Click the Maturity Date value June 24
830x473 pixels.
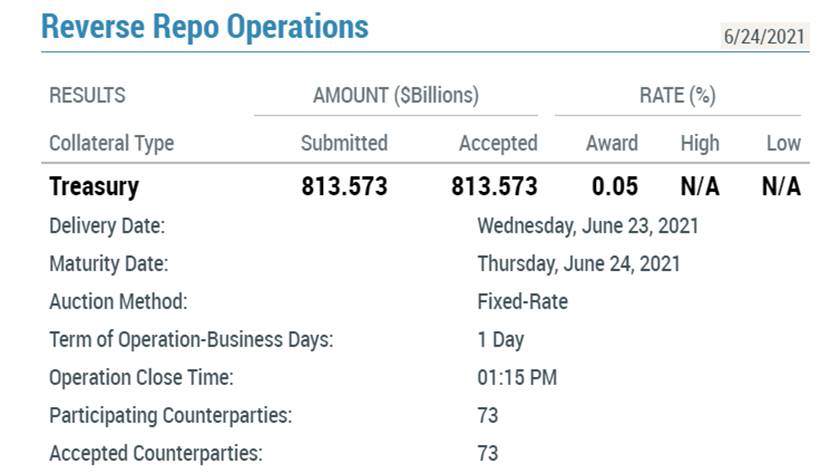pyautogui.click(x=579, y=263)
